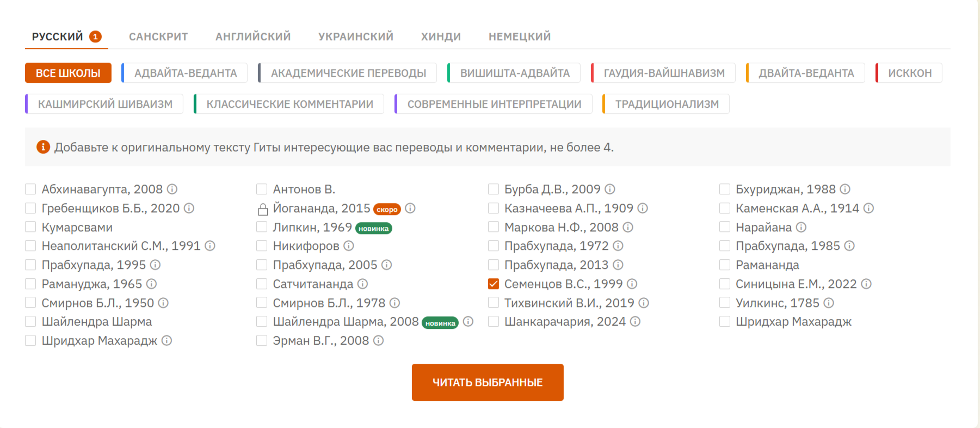Open info icon next to Абхинавагупта, 2008
The image size is (980, 428).
click(172, 189)
